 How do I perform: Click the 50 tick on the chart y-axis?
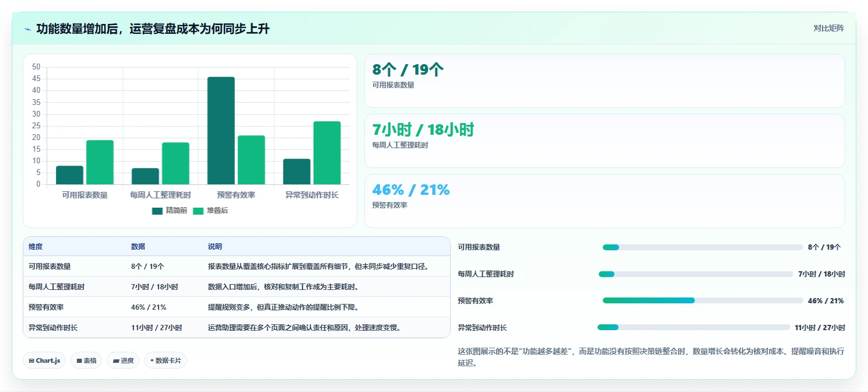pyautogui.click(x=37, y=67)
